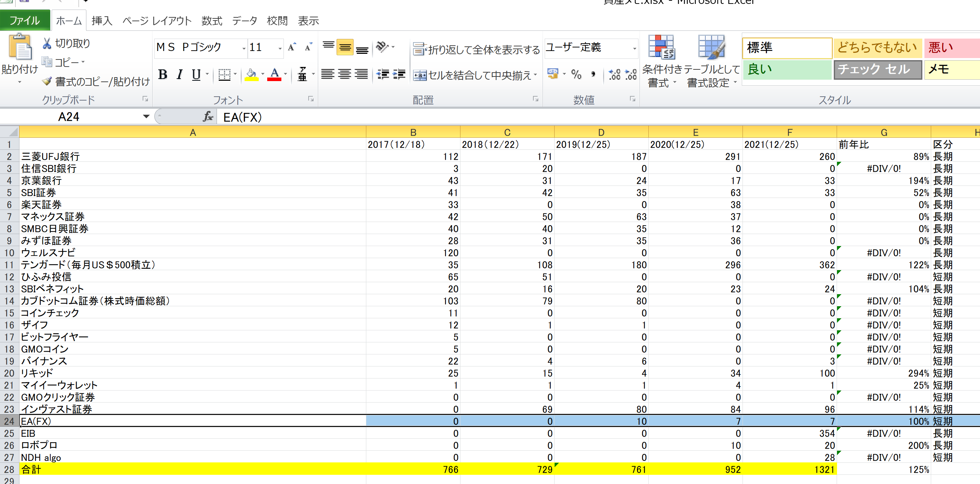Open the Name Box dropdown arrow
Viewport: 980px width, 484px height.
click(x=146, y=116)
